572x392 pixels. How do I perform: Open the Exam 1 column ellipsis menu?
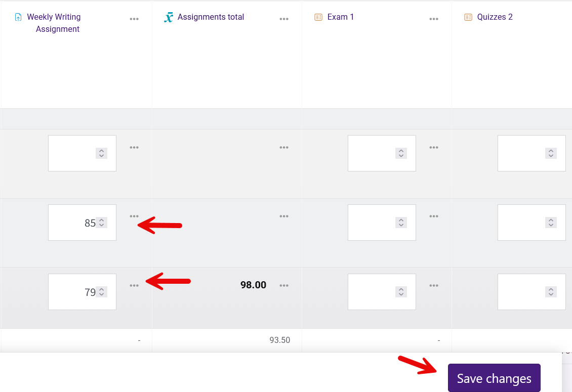pos(434,19)
